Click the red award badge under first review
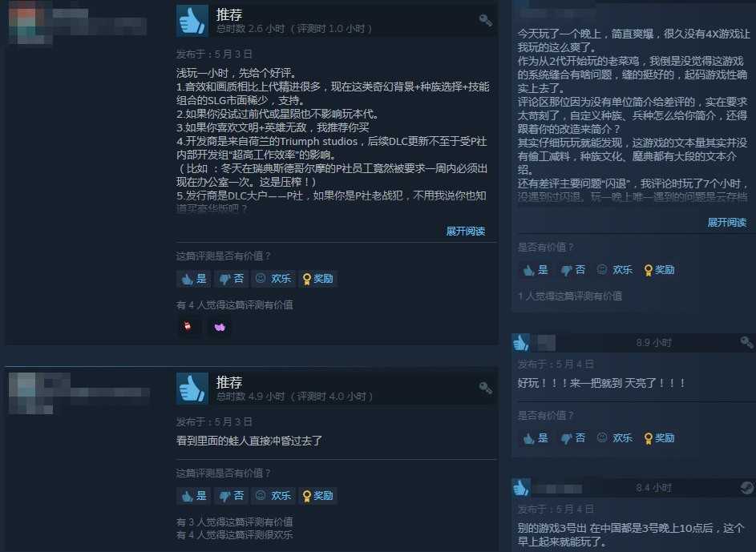The height and width of the screenshot is (552, 756). (x=188, y=327)
